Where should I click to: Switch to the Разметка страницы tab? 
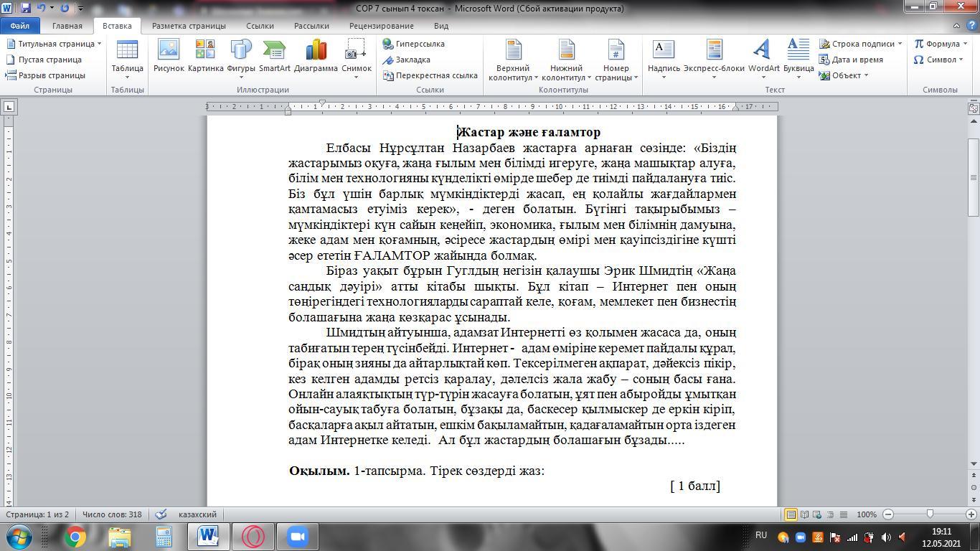[x=189, y=26]
